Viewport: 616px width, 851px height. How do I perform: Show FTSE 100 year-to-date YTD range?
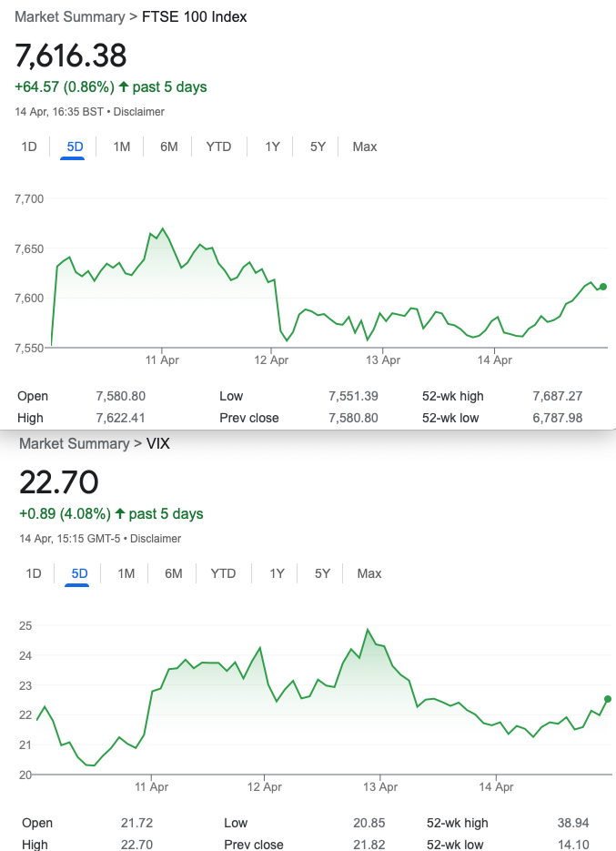click(x=218, y=147)
